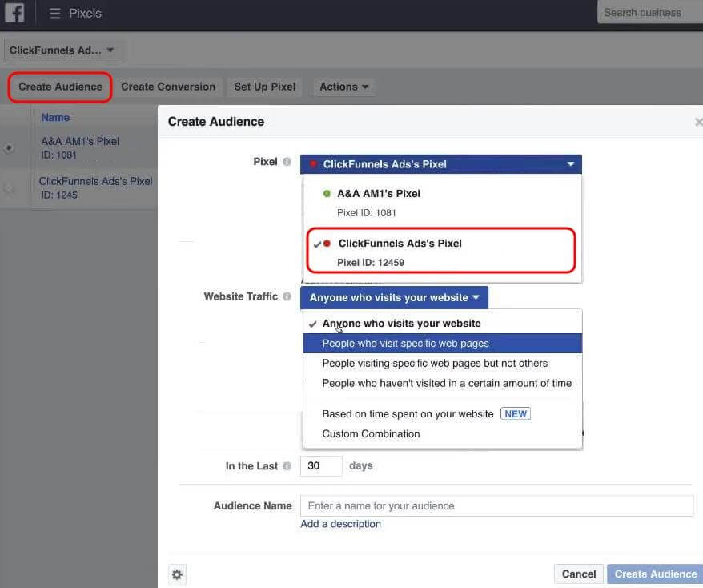Focus the Search business field

pyautogui.click(x=650, y=13)
